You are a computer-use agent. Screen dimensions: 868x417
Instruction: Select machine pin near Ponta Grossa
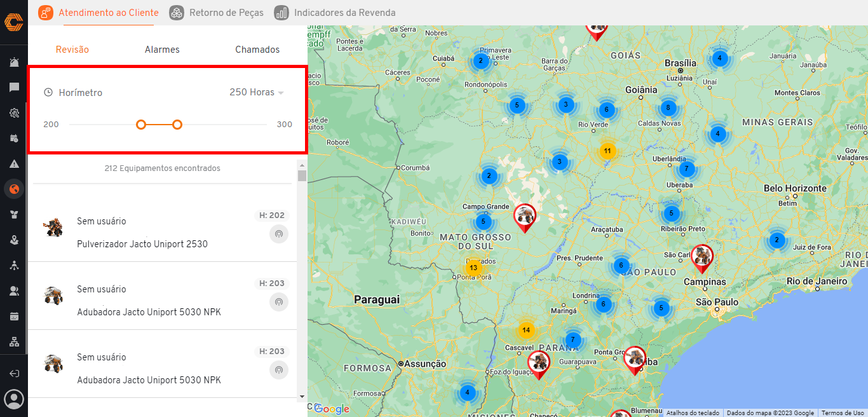coord(635,360)
